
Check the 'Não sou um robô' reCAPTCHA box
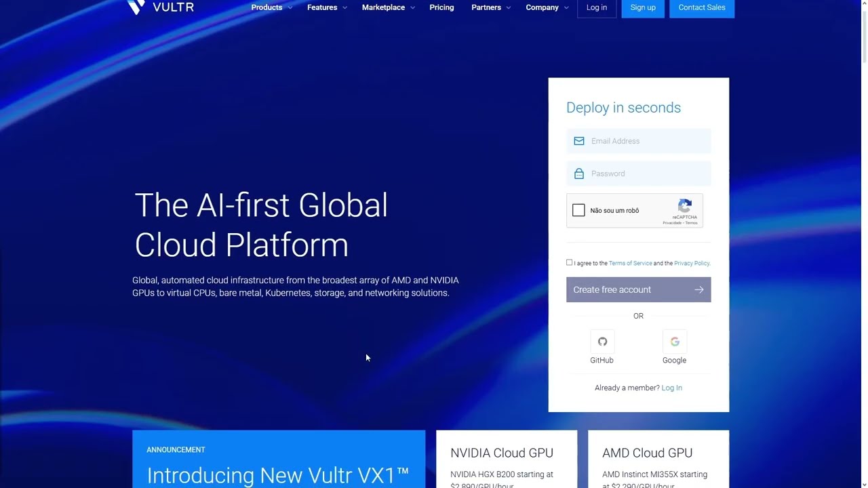click(578, 210)
